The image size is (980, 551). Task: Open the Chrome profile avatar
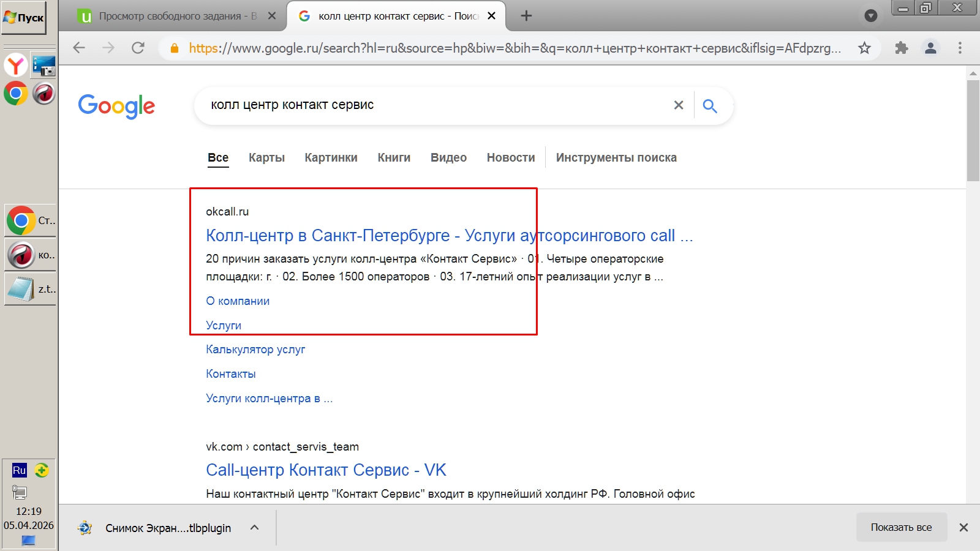click(930, 48)
